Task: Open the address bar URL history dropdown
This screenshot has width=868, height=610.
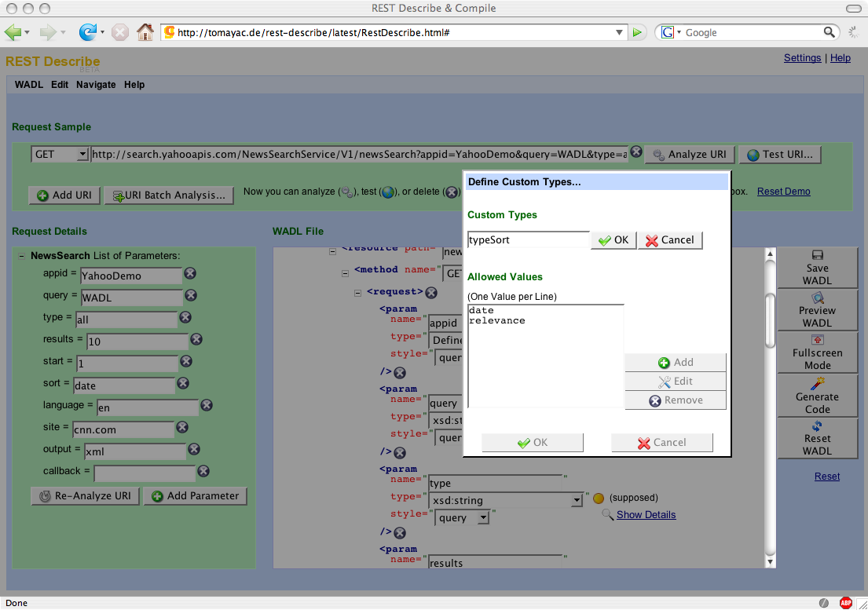Action: (x=620, y=33)
